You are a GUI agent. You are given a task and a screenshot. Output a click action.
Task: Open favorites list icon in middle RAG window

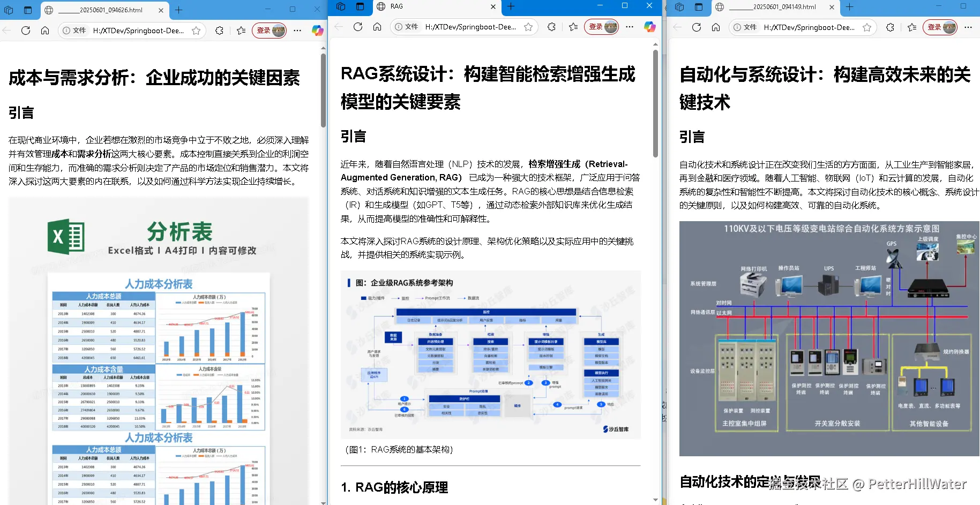coord(573,27)
